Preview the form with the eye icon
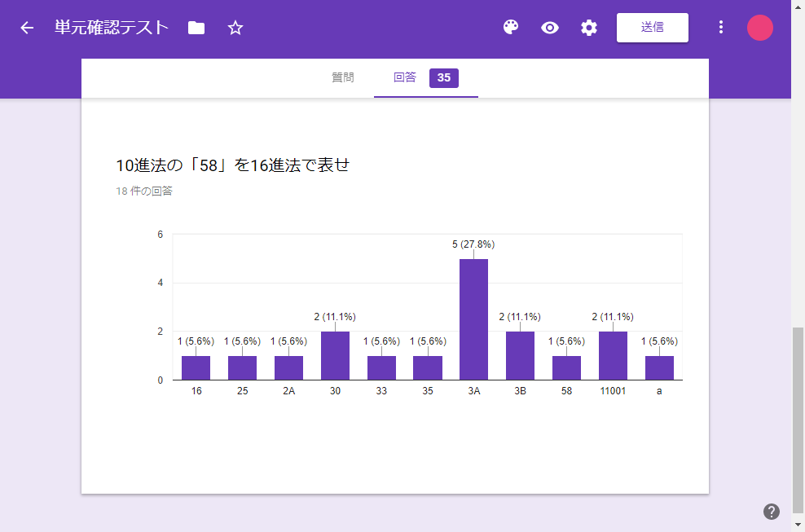This screenshot has width=805, height=532. [550, 28]
